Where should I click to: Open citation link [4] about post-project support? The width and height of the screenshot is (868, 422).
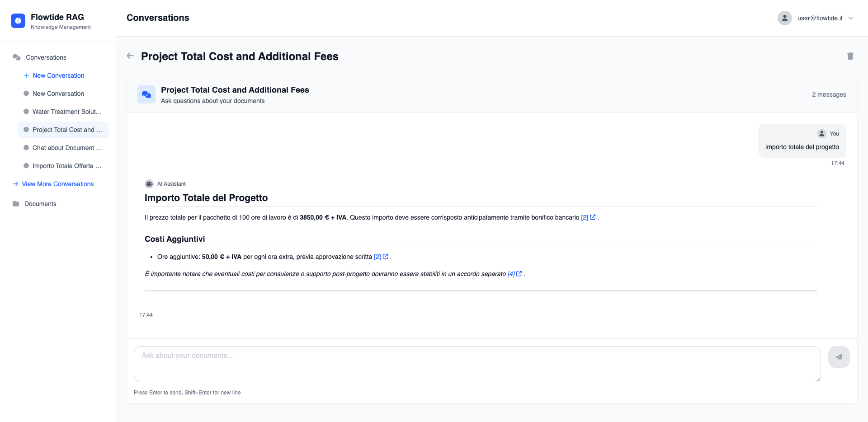coord(511,274)
